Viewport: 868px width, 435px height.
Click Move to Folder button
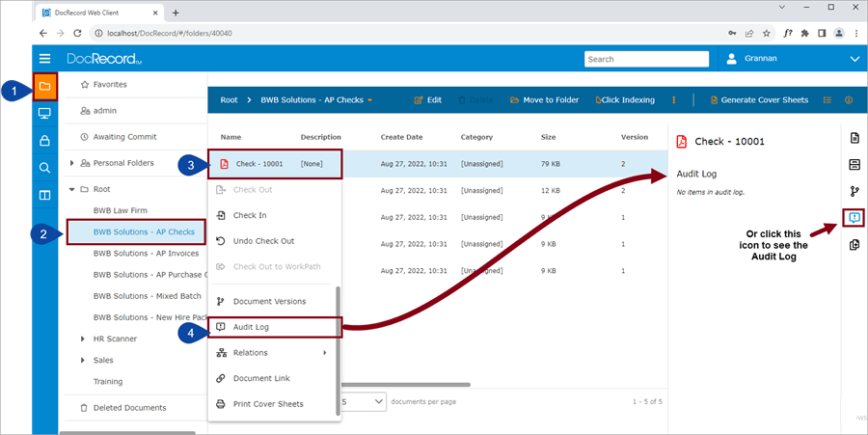point(544,100)
